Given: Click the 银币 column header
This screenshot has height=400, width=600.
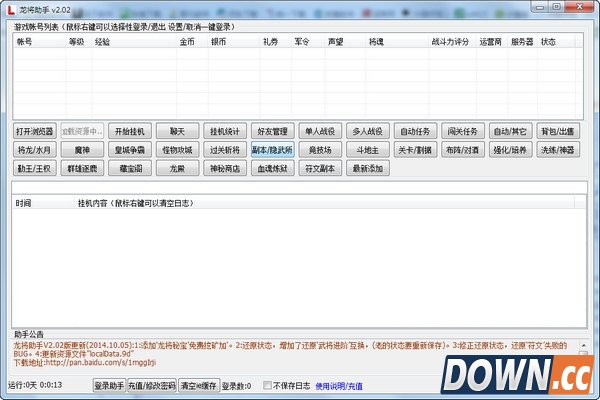Looking at the screenshot, I should click(234, 42).
